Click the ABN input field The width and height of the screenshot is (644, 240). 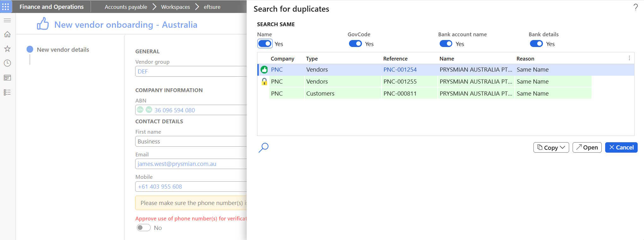click(x=191, y=110)
